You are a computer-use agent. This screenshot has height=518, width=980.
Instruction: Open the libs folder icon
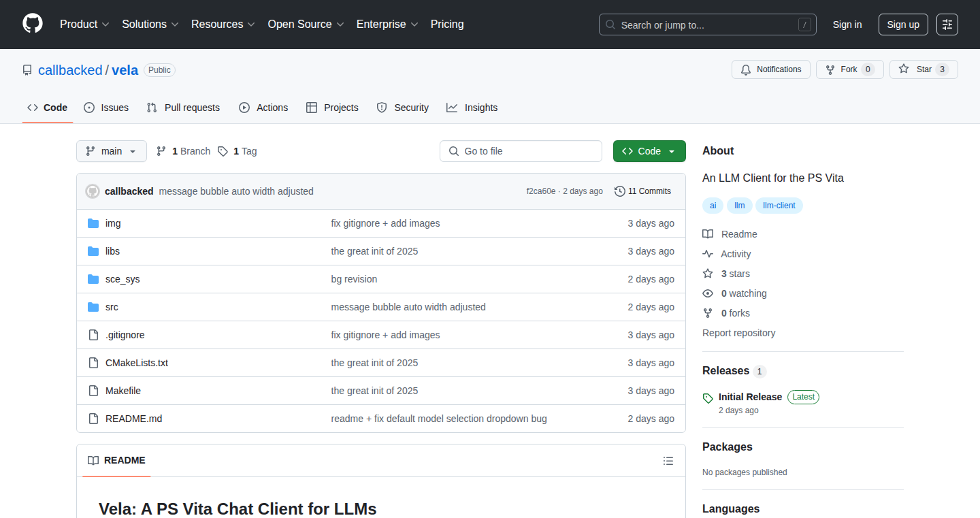pyautogui.click(x=93, y=251)
